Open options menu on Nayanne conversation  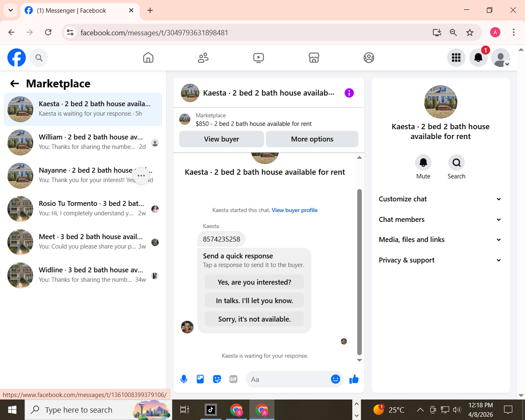pyautogui.click(x=141, y=176)
